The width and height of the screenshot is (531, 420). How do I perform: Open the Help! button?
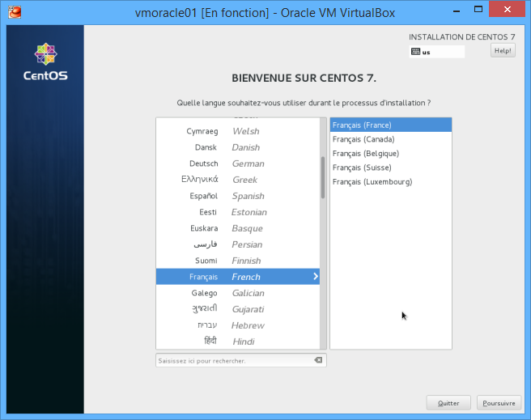(503, 51)
